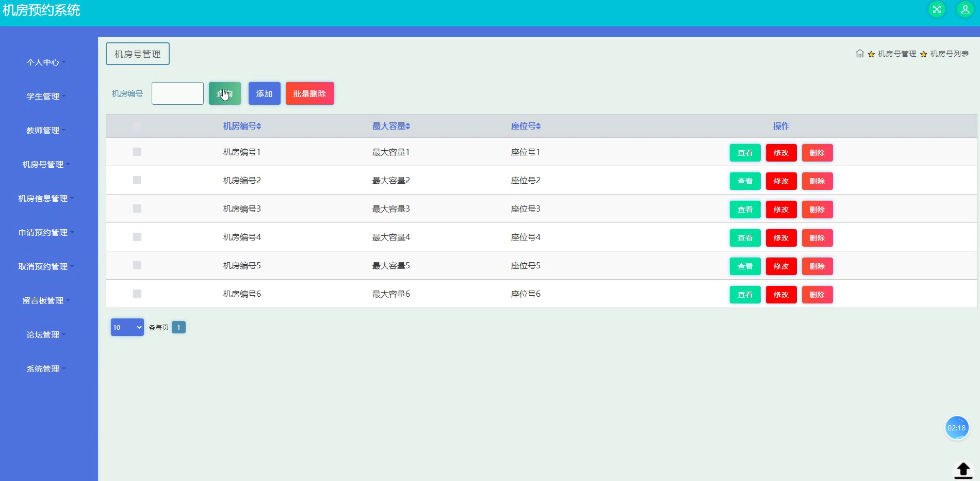Screen dimensions: 980x481
Task: Edit the 机房编号1 row with 修改
Action: [781, 153]
